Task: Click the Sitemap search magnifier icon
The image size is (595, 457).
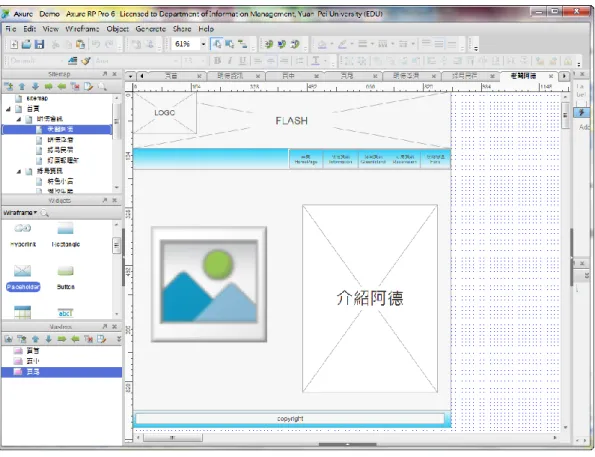Action: [102, 87]
